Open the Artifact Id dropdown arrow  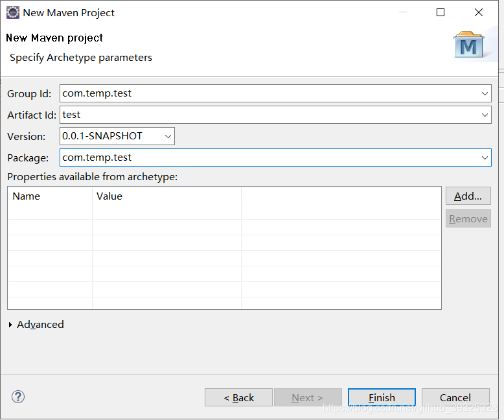pos(485,115)
